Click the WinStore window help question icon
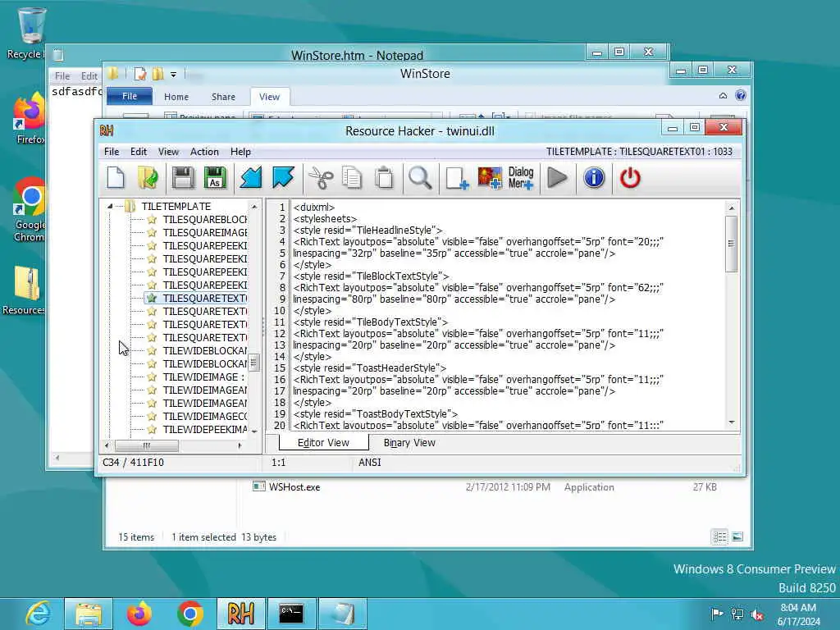Viewport: 840px width, 630px height. click(741, 95)
